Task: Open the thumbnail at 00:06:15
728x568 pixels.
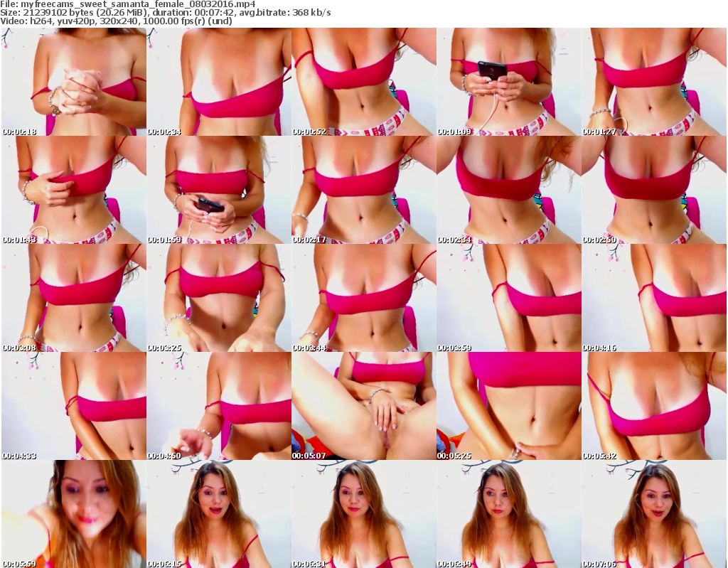Action: point(219,514)
